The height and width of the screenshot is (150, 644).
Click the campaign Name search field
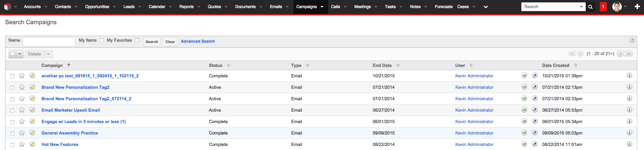[49, 41]
